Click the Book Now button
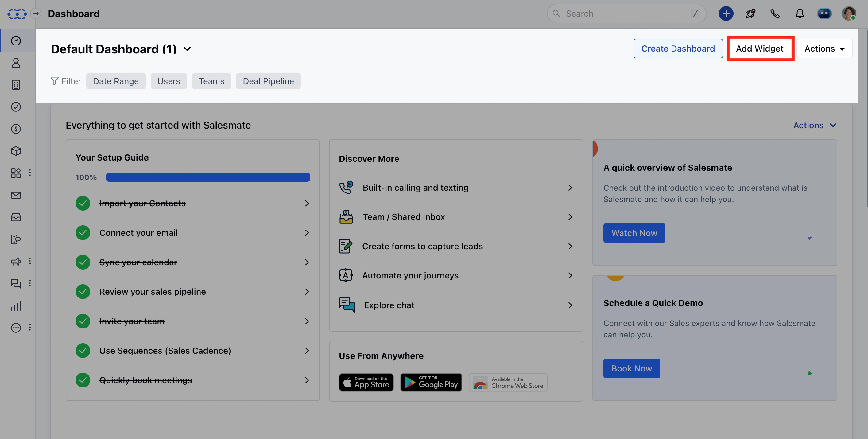Image resolution: width=868 pixels, height=439 pixels. click(631, 369)
